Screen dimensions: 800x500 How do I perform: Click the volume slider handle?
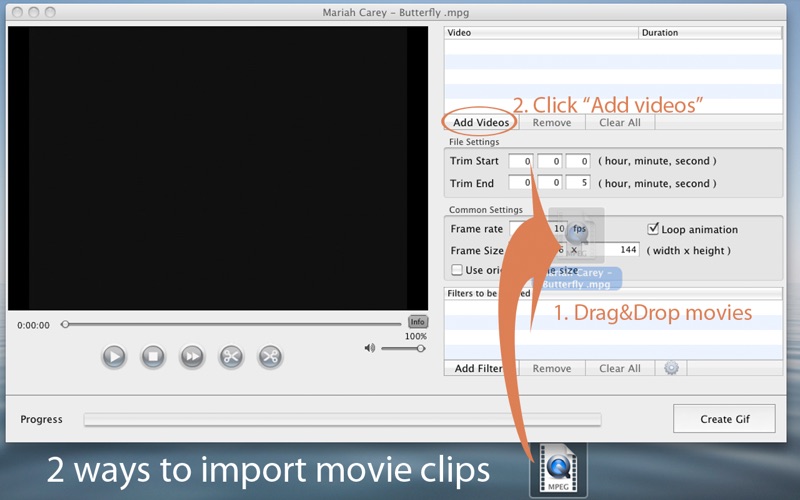coord(420,348)
